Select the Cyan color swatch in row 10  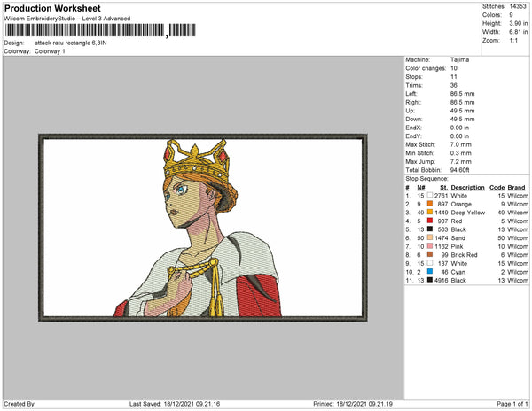430,271
